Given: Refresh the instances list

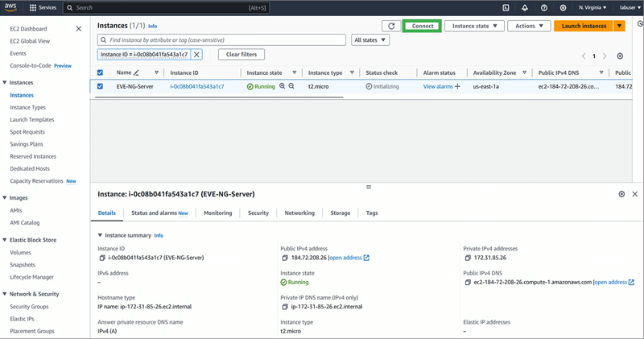Looking at the screenshot, I should [391, 26].
